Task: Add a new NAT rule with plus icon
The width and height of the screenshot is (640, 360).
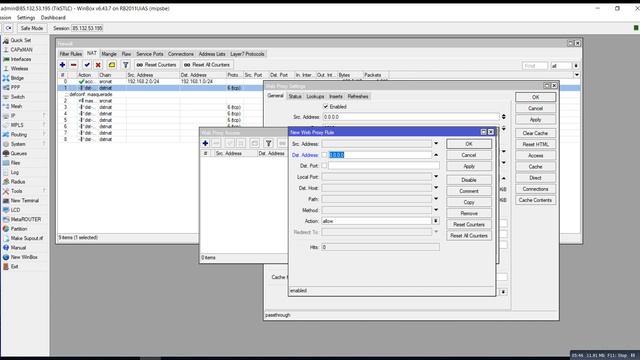Action: 62,65
